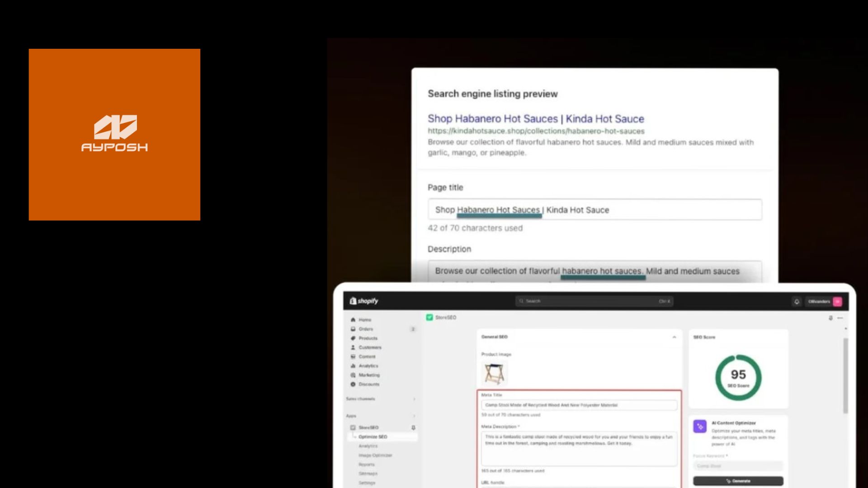Click the camp stool product image thumbnail

pos(495,373)
